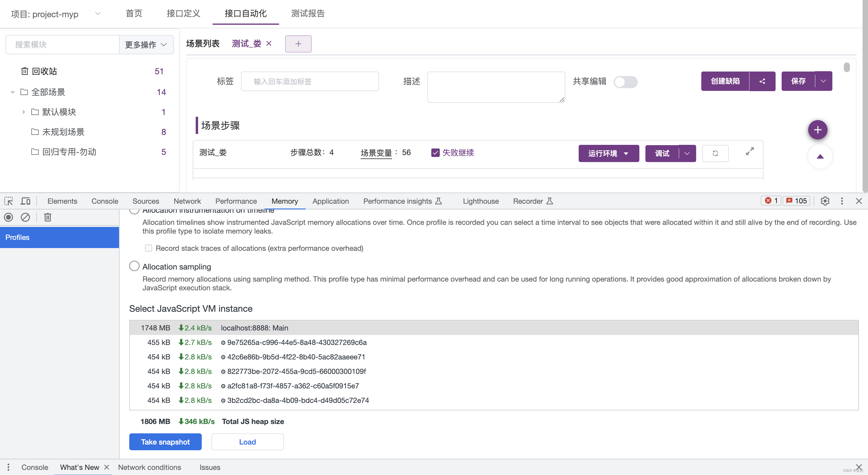
Task: Toggle 失败继续 checkbox on
Action: coord(435,153)
